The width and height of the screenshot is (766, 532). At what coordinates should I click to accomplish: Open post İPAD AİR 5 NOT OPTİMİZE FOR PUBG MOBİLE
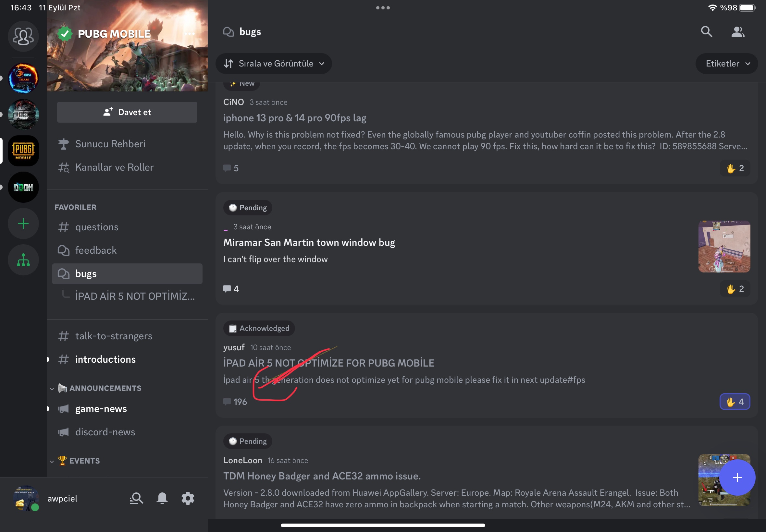tap(329, 363)
